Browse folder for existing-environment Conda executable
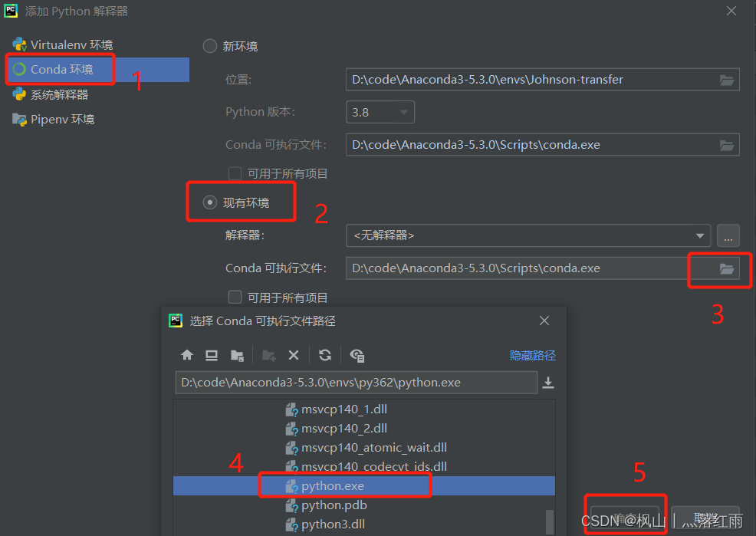Viewport: 756px width, 536px height. click(727, 268)
